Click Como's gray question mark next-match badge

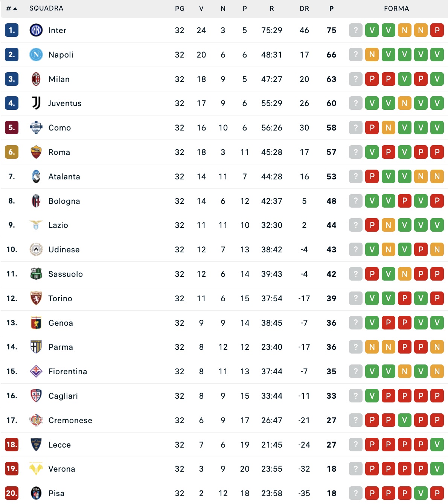[356, 128]
